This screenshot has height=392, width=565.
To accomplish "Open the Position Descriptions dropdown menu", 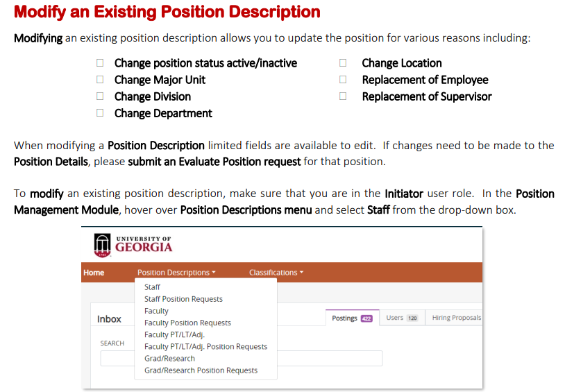I will click(x=176, y=273).
